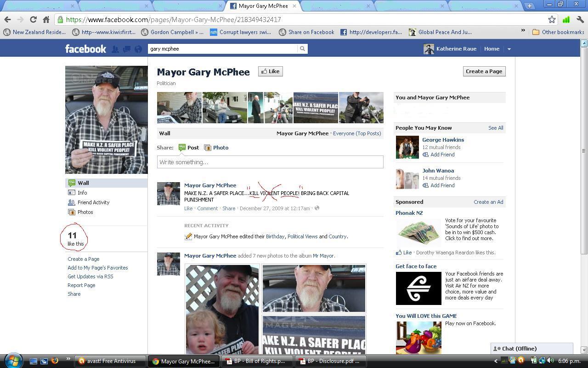Open avast! Free Antivirus taskbar item
Screen dimensions: 588x368
[x=110, y=361]
